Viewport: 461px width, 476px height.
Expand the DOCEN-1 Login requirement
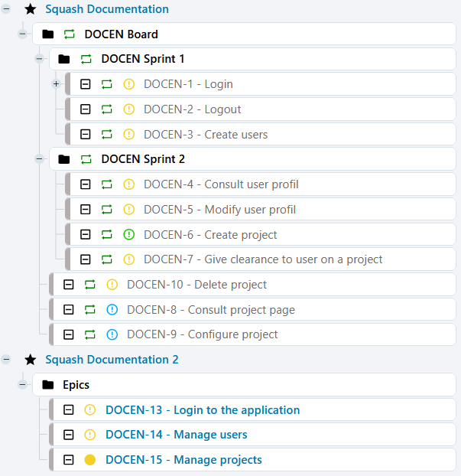pos(56,84)
